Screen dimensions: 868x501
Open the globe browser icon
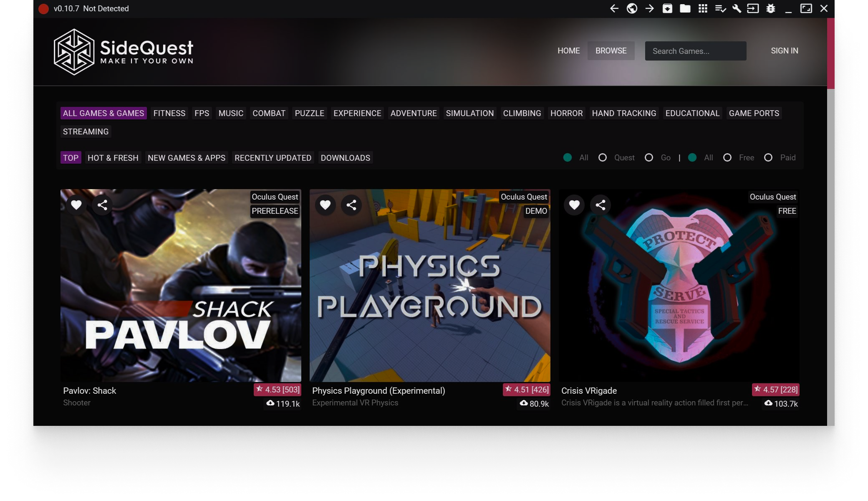point(632,8)
